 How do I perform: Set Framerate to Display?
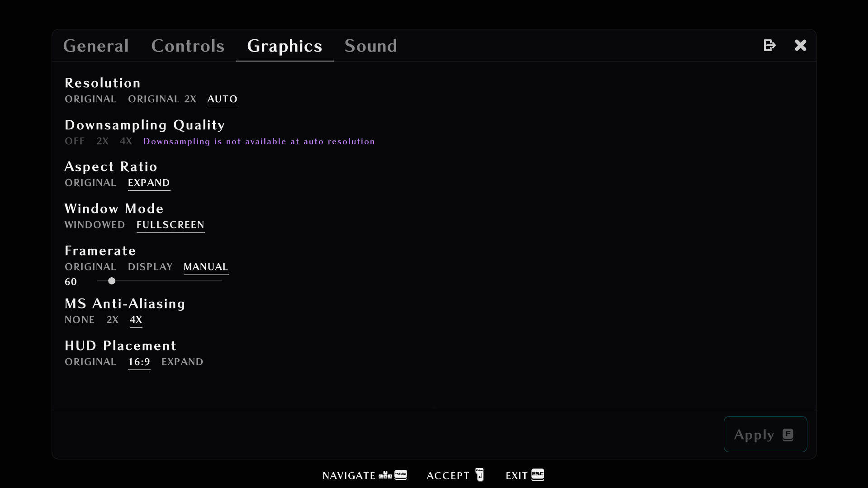pyautogui.click(x=150, y=267)
